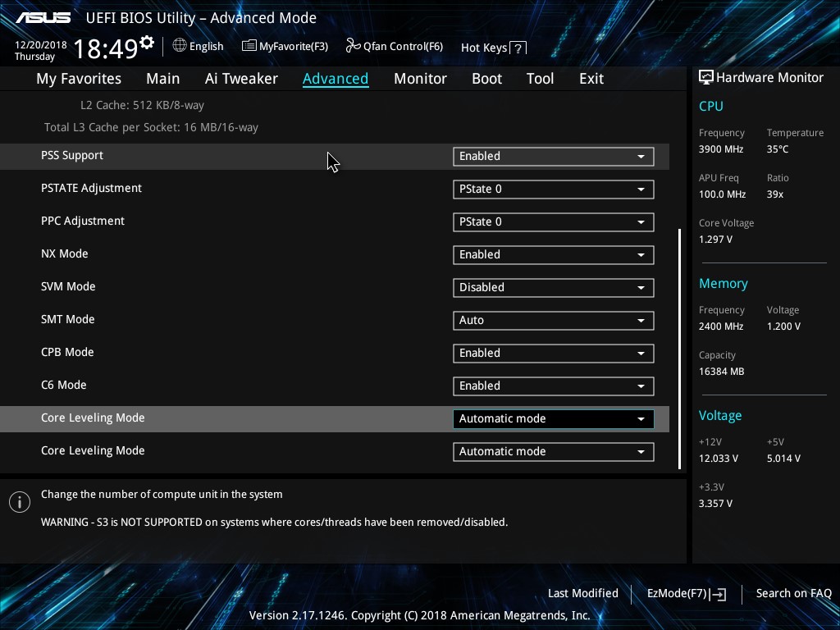Open the highlighted Core Leveling Mode dropdown
Viewport: 840px width, 630px height.
coord(554,419)
